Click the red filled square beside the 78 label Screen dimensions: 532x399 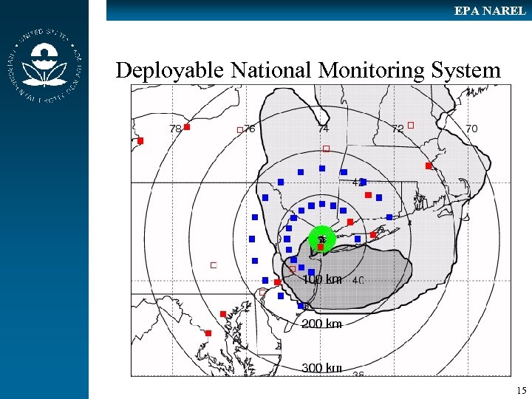(x=187, y=127)
